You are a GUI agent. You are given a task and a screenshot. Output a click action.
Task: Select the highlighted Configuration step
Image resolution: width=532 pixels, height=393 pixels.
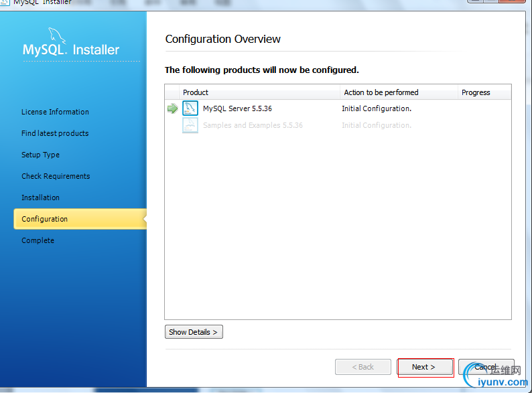pyautogui.click(x=80, y=219)
